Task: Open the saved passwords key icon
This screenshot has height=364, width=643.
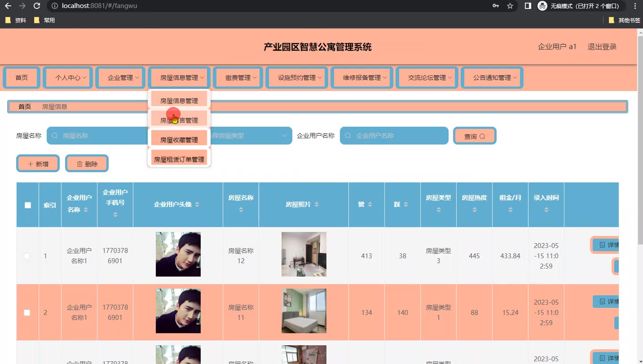Action: 496,6
